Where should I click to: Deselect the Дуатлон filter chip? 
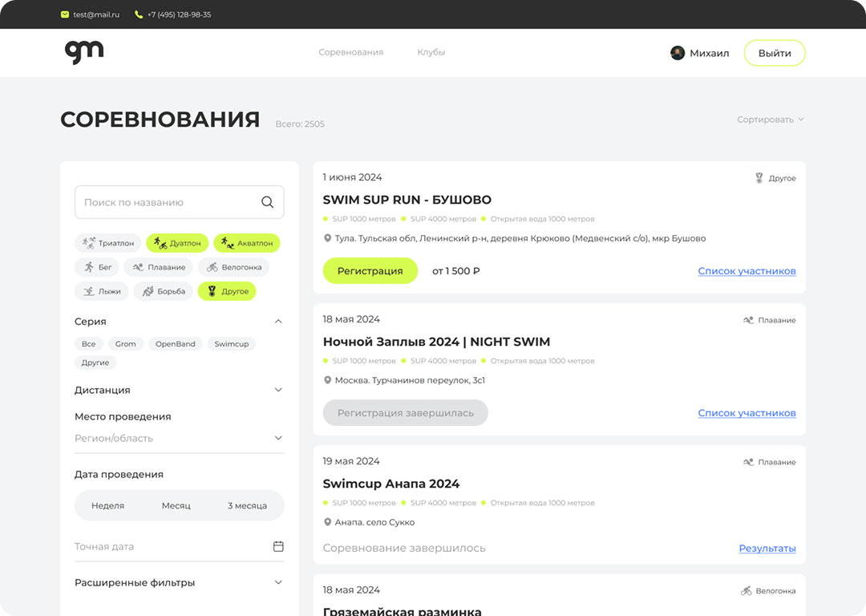tap(177, 243)
